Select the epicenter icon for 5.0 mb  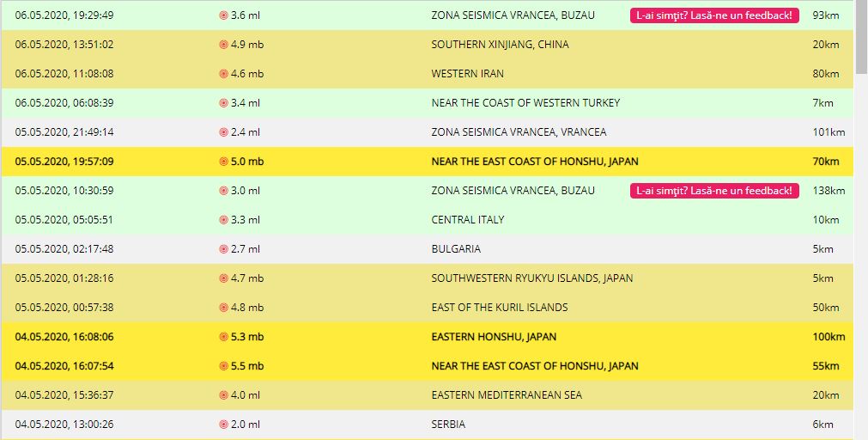click(223, 162)
